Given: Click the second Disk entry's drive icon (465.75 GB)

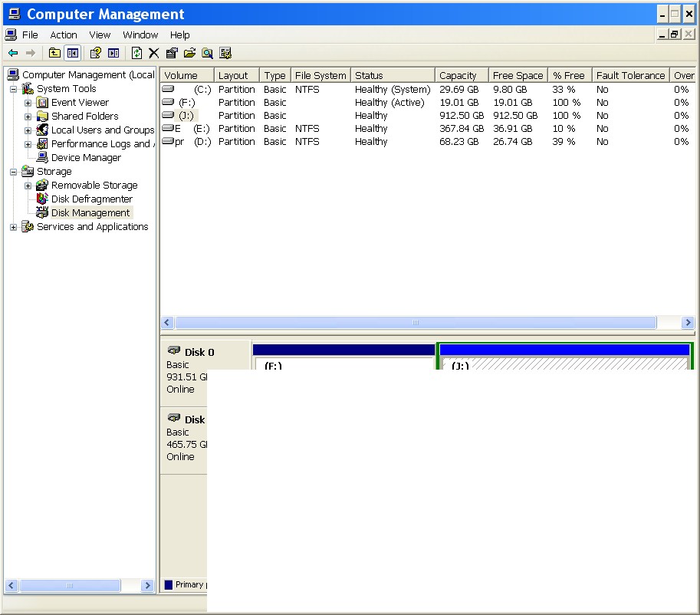Looking at the screenshot, I should [x=174, y=418].
